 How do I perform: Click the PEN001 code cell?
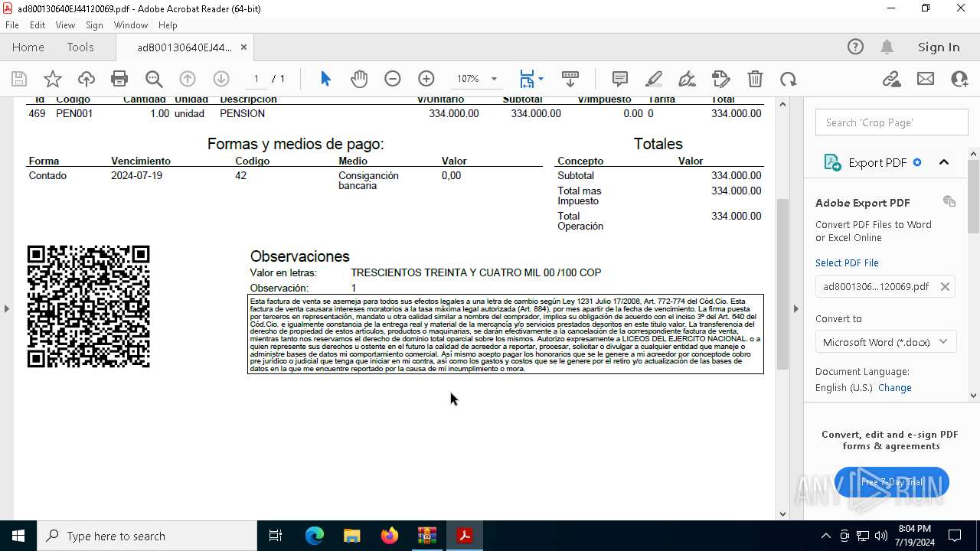click(x=74, y=113)
